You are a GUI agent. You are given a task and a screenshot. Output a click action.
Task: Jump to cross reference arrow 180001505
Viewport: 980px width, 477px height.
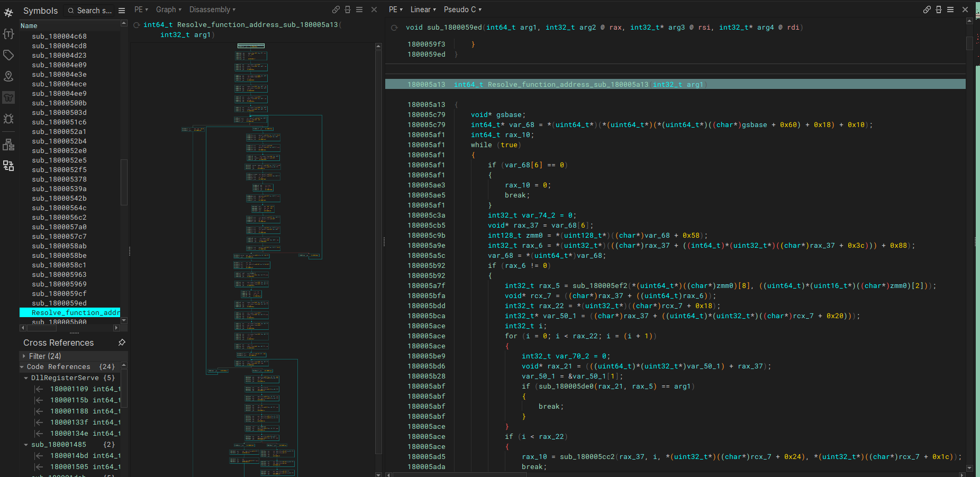[x=39, y=467]
